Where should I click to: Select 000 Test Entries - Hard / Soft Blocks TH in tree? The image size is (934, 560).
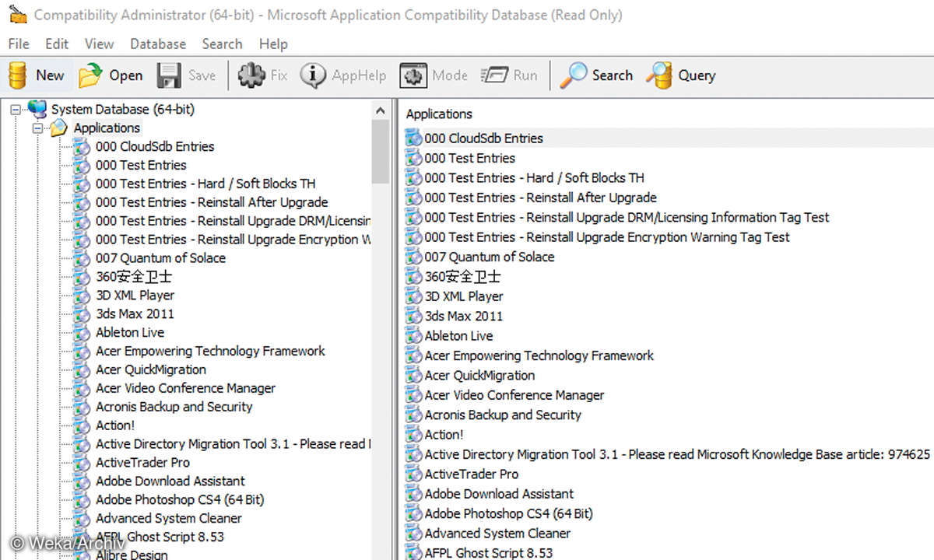point(205,184)
